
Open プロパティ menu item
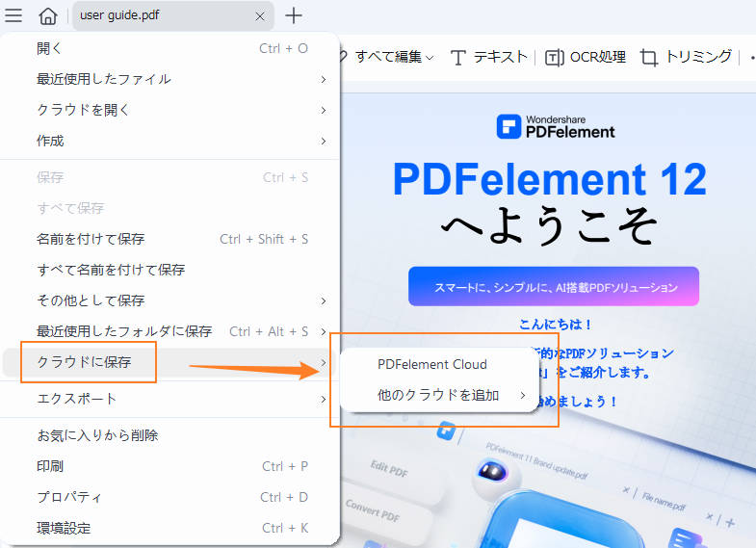pyautogui.click(x=169, y=497)
